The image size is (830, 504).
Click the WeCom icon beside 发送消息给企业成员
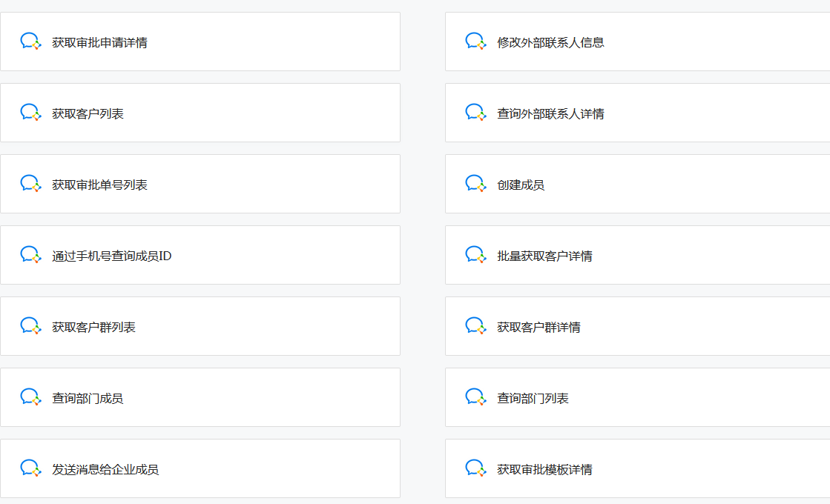(30, 468)
